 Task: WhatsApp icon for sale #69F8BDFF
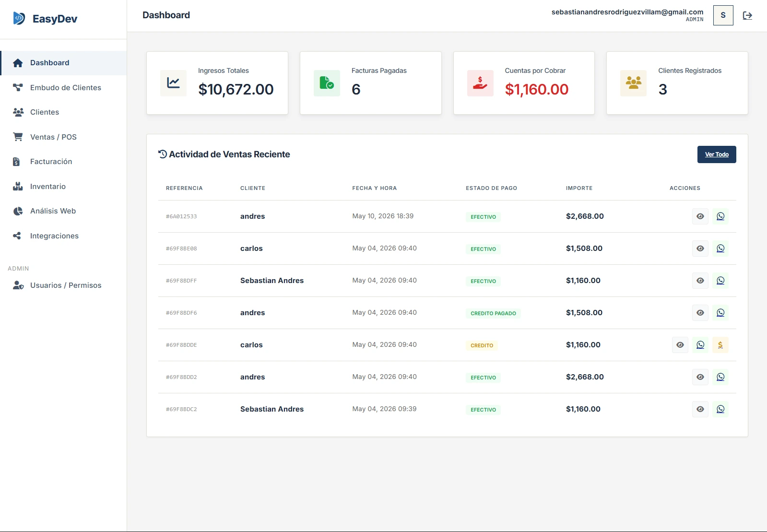click(720, 281)
